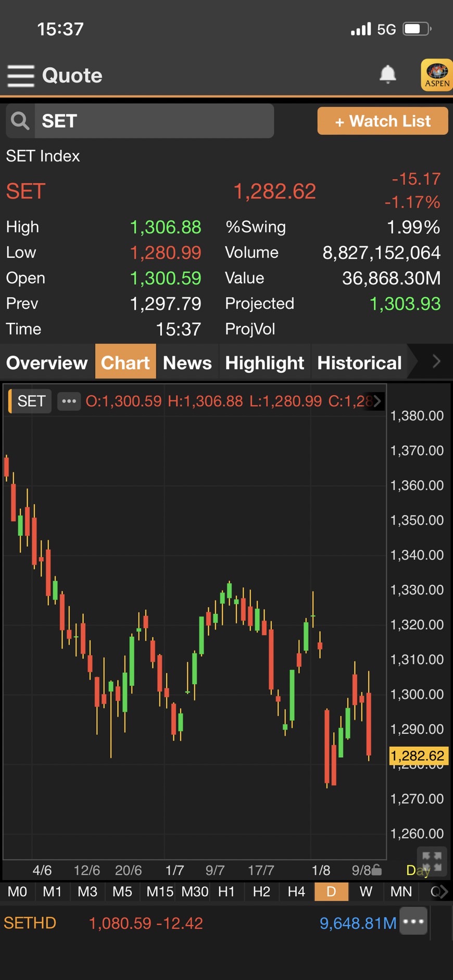
Task: Tap the Day label on chart
Action: [418, 870]
